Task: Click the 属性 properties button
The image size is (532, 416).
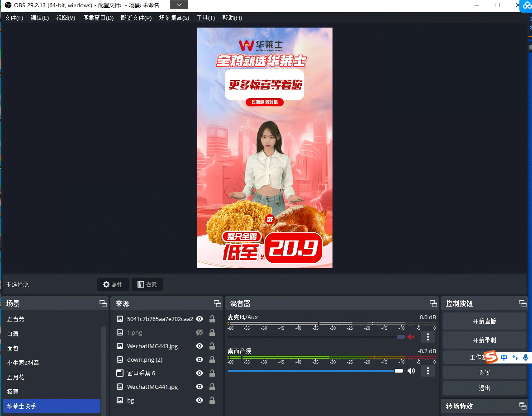Action: tap(113, 284)
